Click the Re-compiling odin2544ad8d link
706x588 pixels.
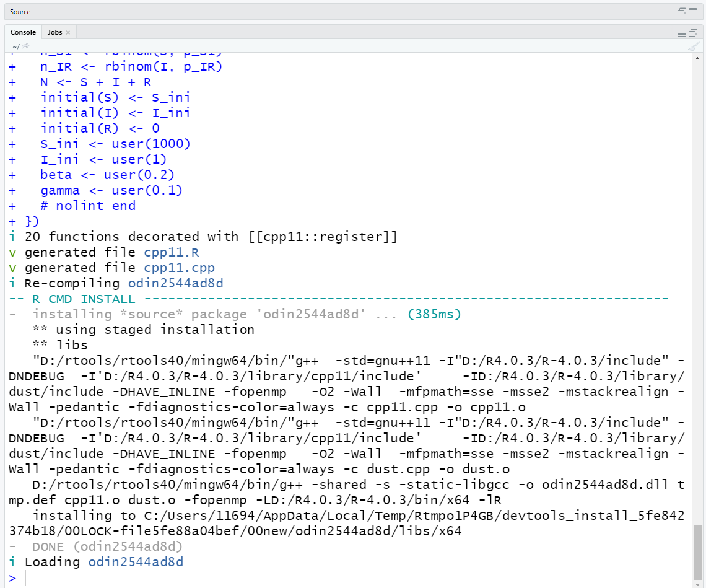click(x=175, y=283)
